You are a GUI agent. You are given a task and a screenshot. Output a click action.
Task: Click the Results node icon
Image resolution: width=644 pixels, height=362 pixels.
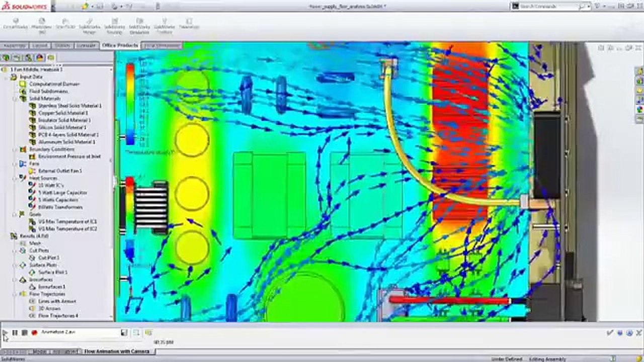click(x=14, y=236)
